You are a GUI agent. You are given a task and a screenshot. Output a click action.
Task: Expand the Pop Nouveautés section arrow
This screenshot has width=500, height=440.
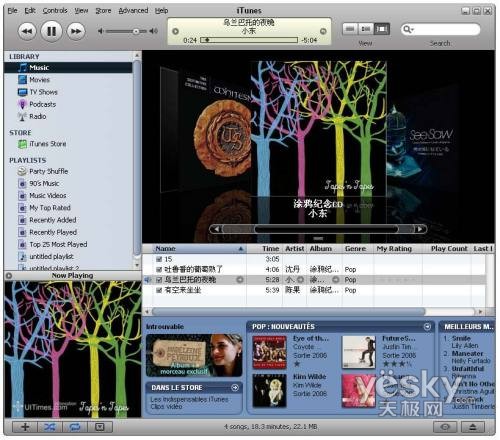coord(427,327)
